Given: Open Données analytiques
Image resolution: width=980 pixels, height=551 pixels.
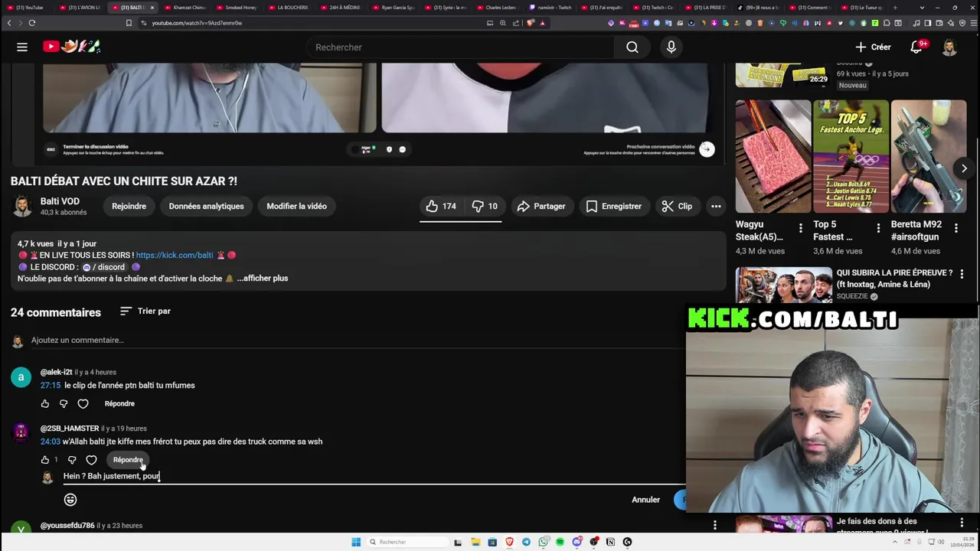Looking at the screenshot, I should coord(206,206).
